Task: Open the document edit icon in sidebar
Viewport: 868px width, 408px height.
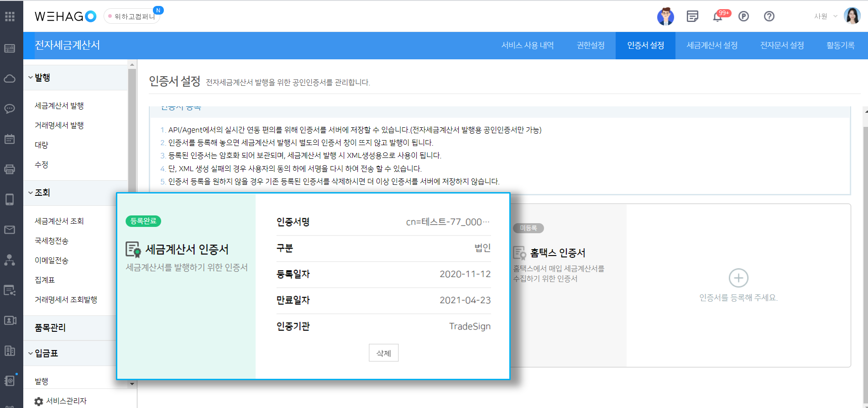Action: coord(10,290)
